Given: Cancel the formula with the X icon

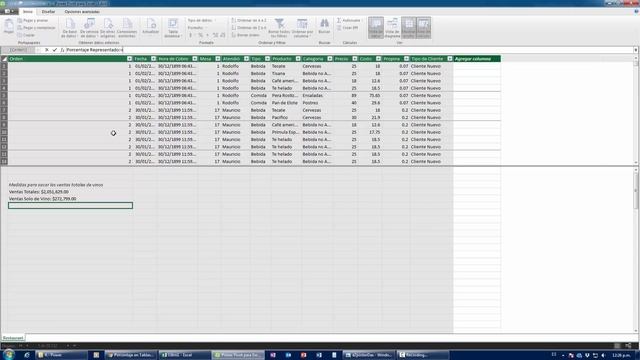Looking at the screenshot, I should (47, 50).
